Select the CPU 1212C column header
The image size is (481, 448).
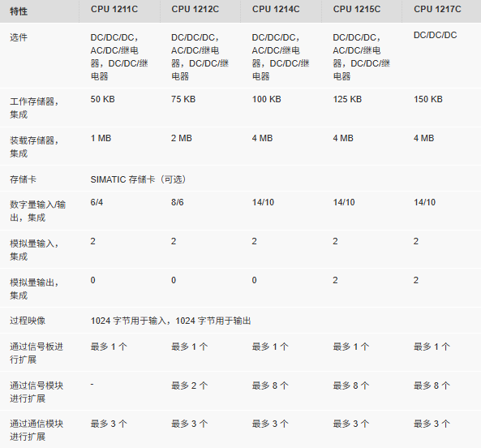pyautogui.click(x=195, y=9)
